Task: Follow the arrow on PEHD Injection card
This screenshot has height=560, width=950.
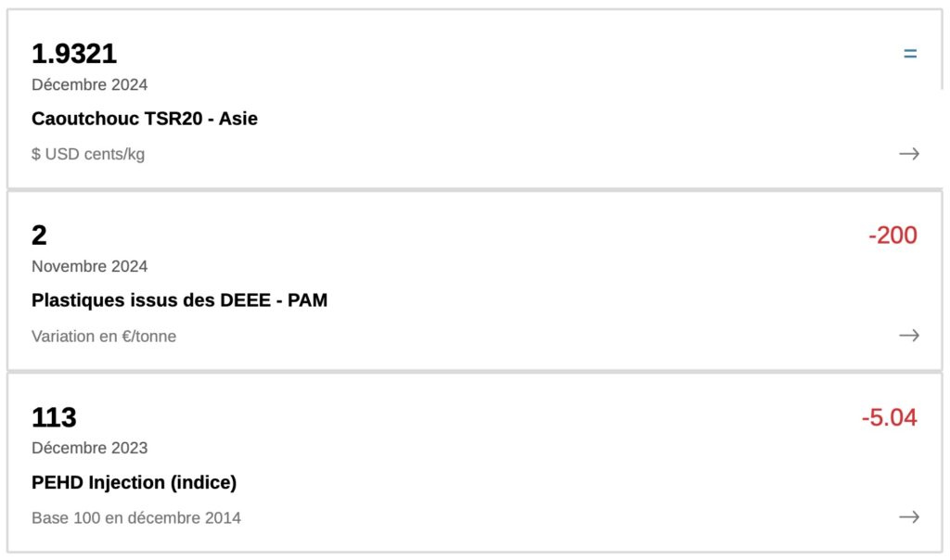Action: pos(908,517)
